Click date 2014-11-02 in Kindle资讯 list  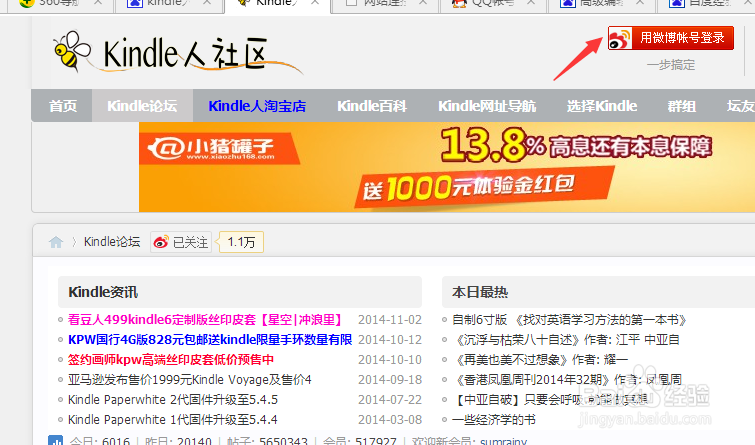tap(390, 320)
